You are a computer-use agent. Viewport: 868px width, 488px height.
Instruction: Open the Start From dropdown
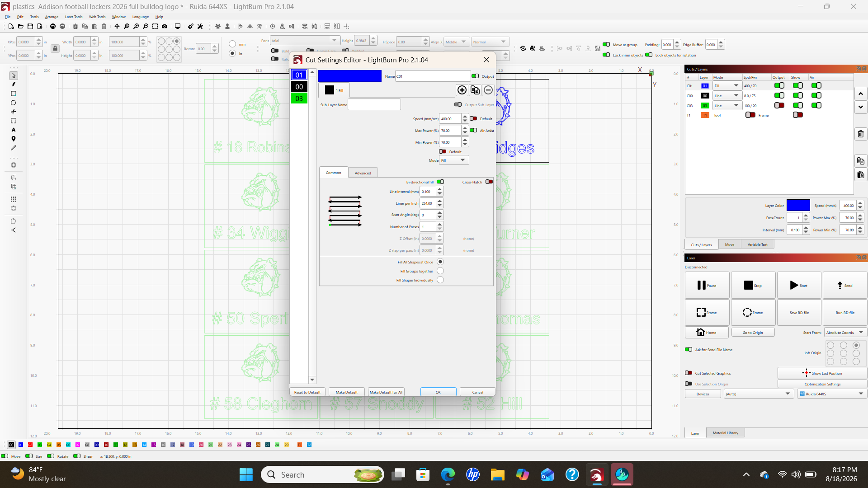pyautogui.click(x=845, y=332)
